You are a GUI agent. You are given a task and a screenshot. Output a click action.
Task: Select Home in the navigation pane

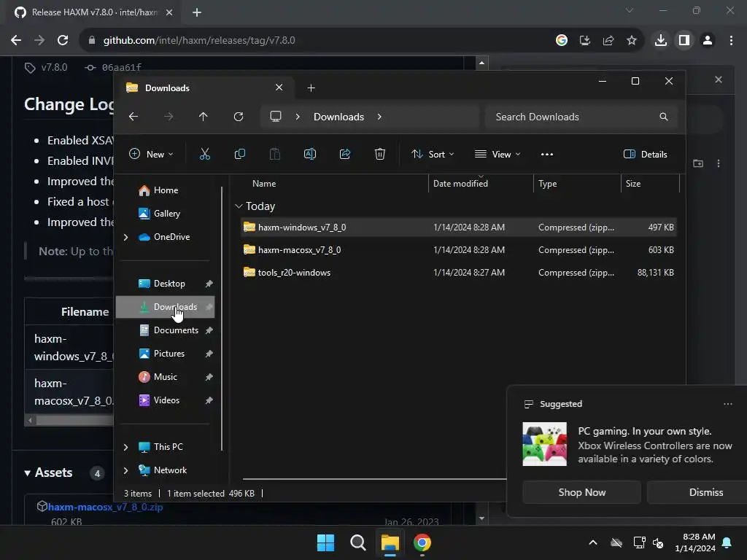[x=165, y=190]
